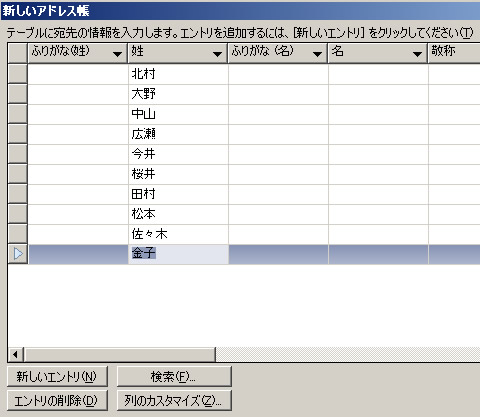Viewport: 480px width, 417px height.
Task: Click the row selector for 中山 row
Action: coord(18,114)
